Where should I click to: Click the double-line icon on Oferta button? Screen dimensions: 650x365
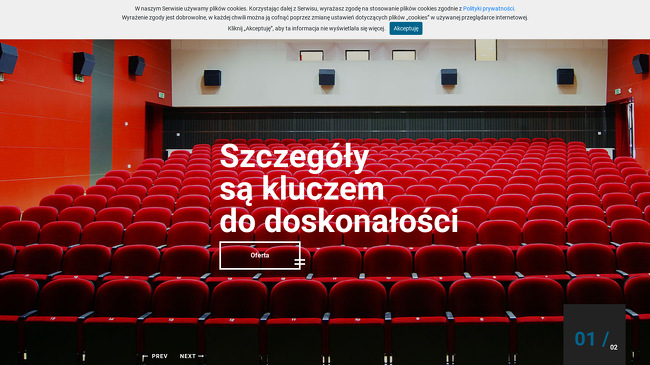300,262
